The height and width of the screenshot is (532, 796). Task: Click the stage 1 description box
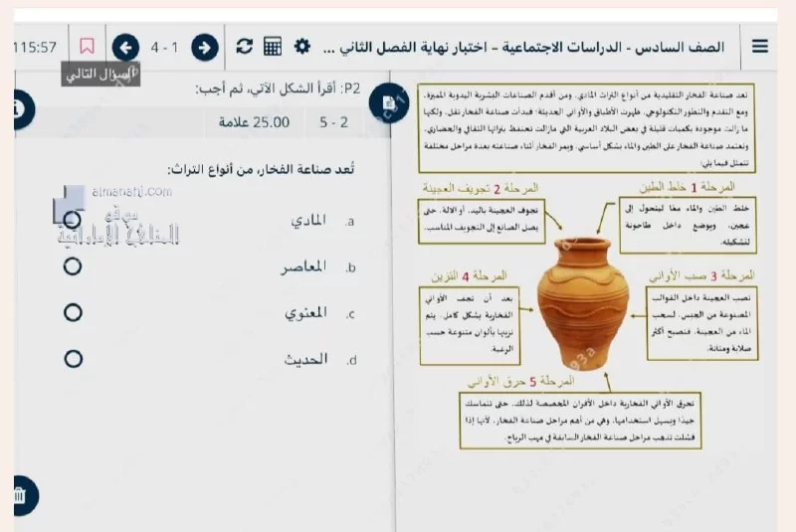(688, 225)
